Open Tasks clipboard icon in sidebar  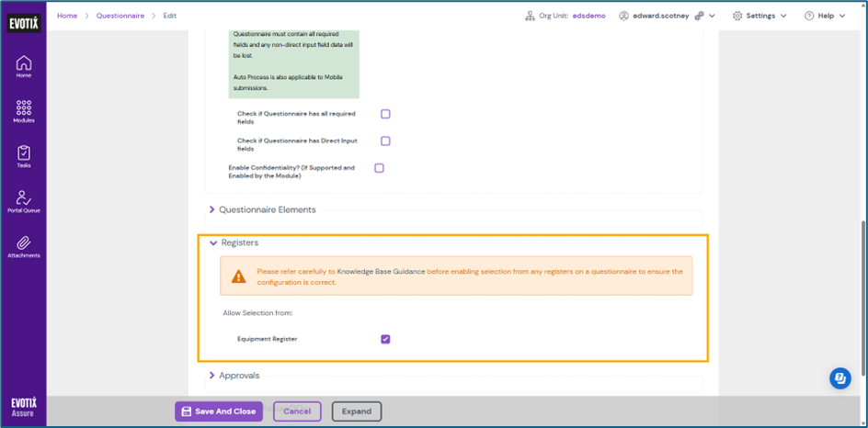point(23,156)
